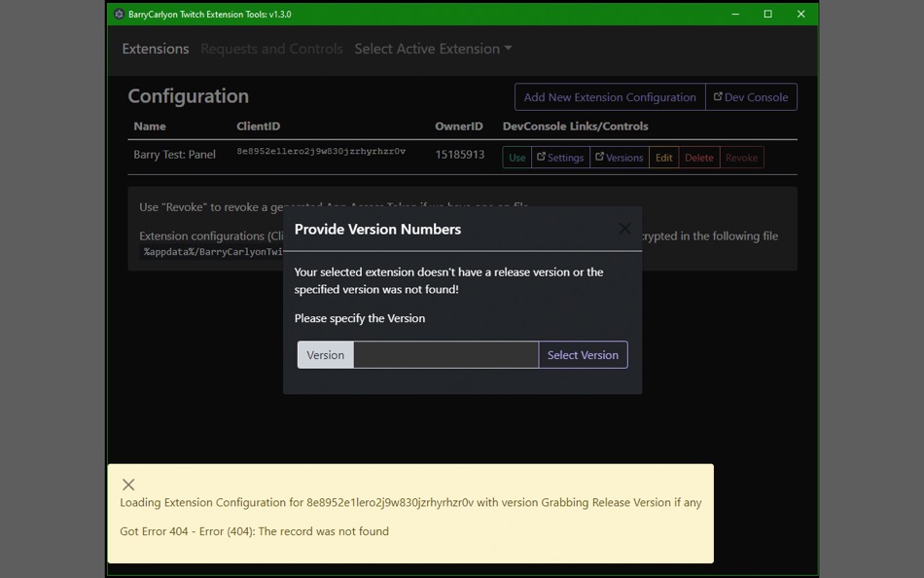Click the Name column header
This screenshot has width=924, height=578.
tap(150, 126)
